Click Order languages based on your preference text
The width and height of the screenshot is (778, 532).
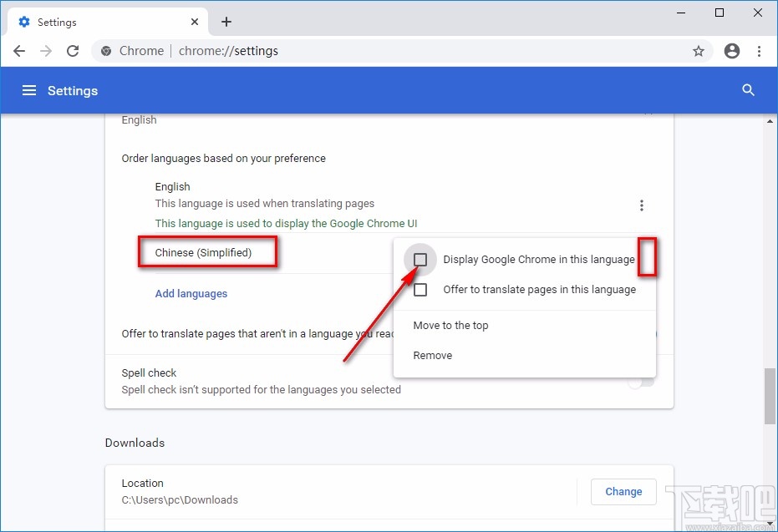[224, 159]
